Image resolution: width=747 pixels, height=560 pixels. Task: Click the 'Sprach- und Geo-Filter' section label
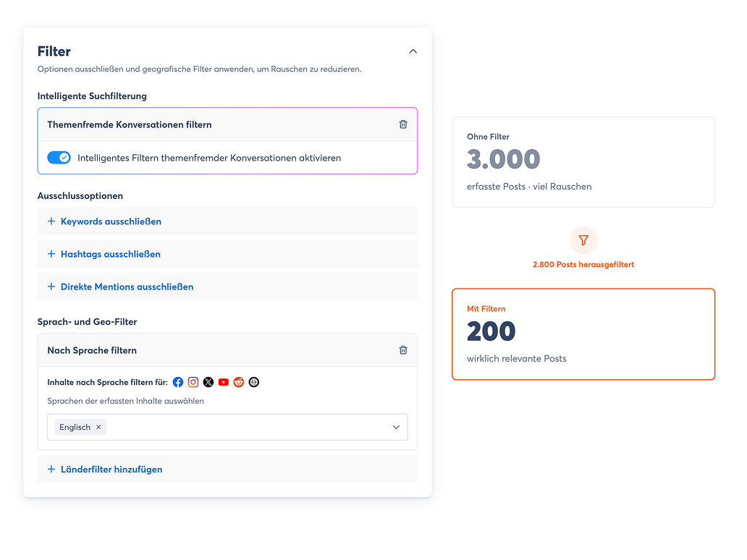click(x=87, y=322)
